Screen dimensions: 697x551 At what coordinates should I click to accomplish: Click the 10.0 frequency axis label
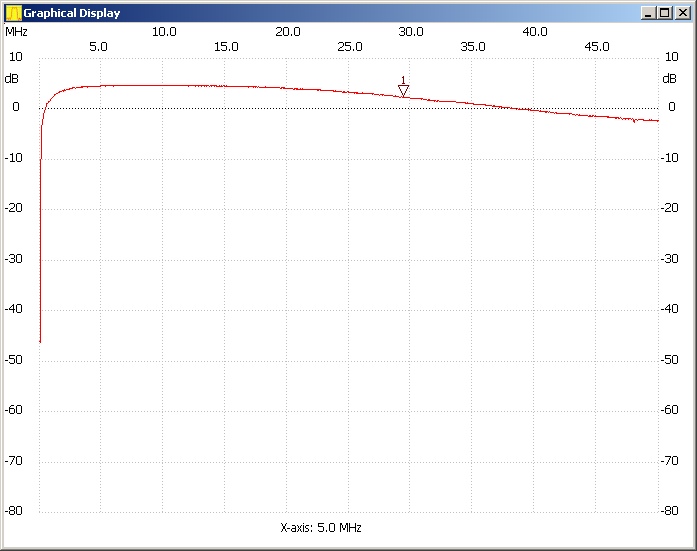point(164,32)
